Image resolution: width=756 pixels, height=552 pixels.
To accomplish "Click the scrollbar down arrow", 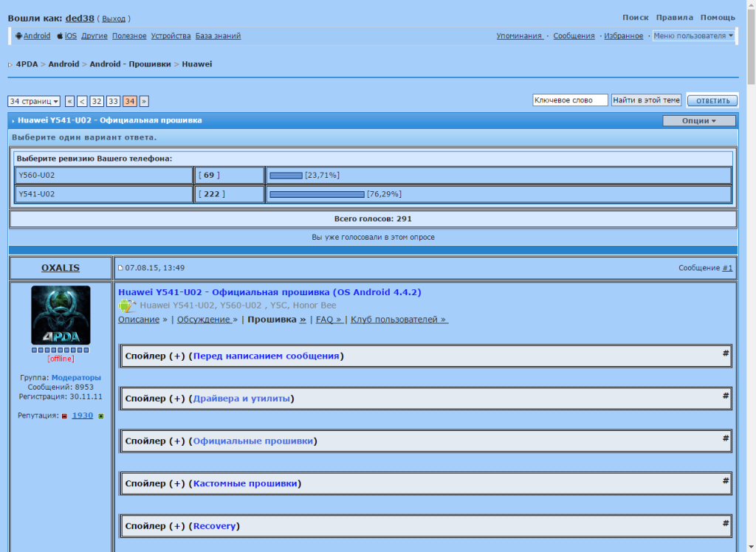I will coord(751,547).
